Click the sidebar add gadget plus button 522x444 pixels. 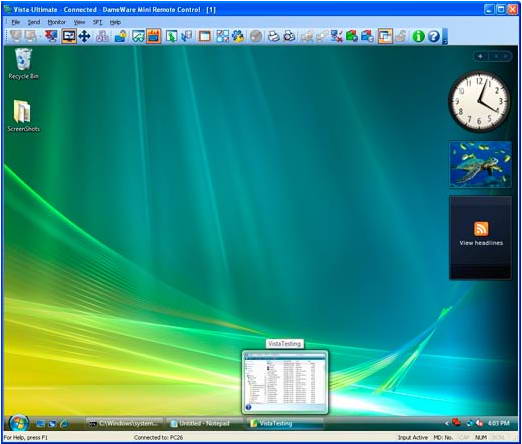coord(480,56)
